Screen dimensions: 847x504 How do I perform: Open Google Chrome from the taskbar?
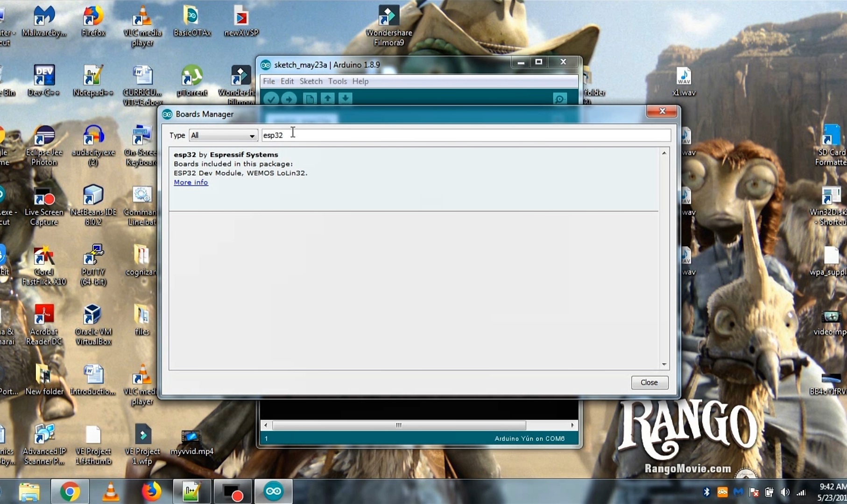click(70, 492)
